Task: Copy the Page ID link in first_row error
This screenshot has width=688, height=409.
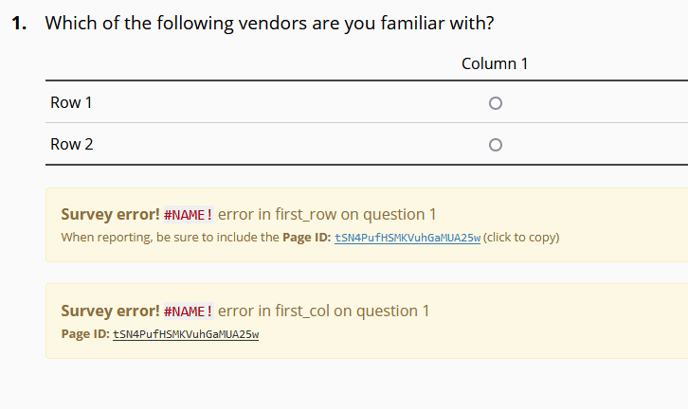Action: (407, 238)
